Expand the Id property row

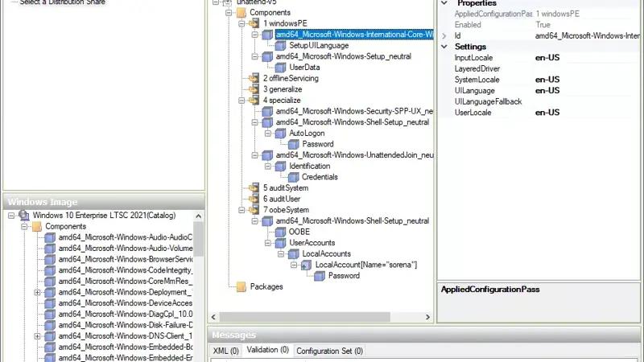(444, 36)
